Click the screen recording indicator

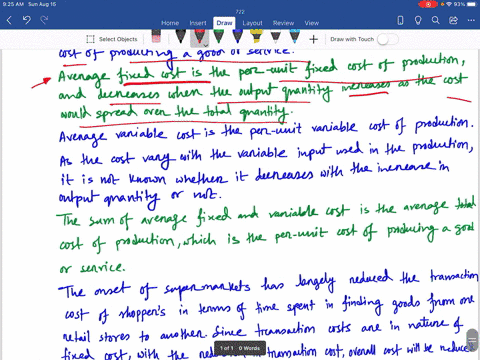[x=428, y=4]
